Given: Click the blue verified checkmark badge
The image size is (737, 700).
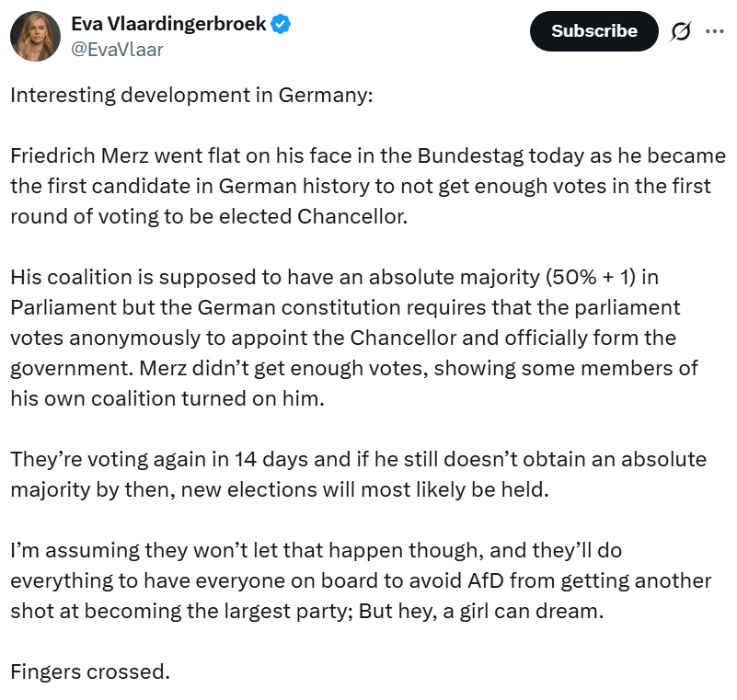Looking at the screenshot, I should [x=281, y=25].
